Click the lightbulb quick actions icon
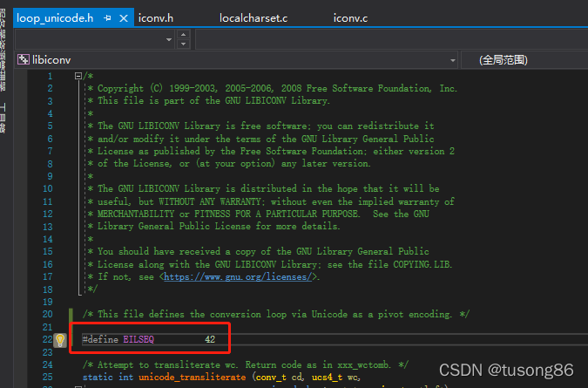588x388 pixels. pos(60,339)
